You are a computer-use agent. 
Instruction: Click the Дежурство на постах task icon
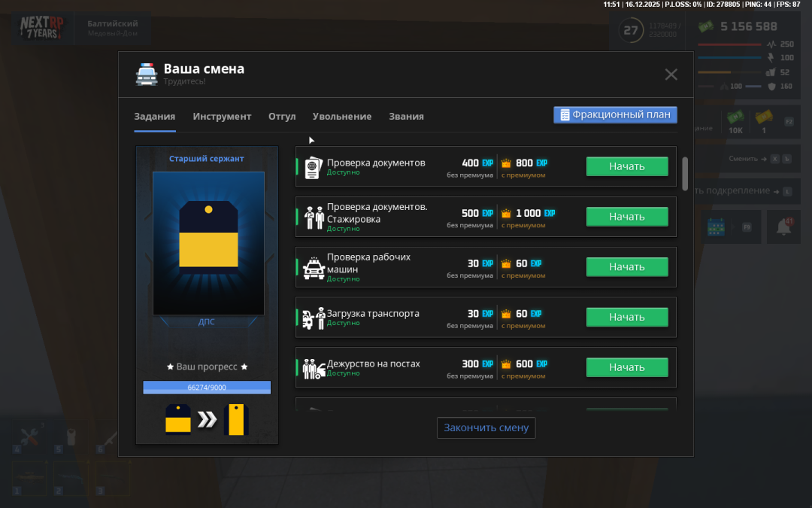313,369
